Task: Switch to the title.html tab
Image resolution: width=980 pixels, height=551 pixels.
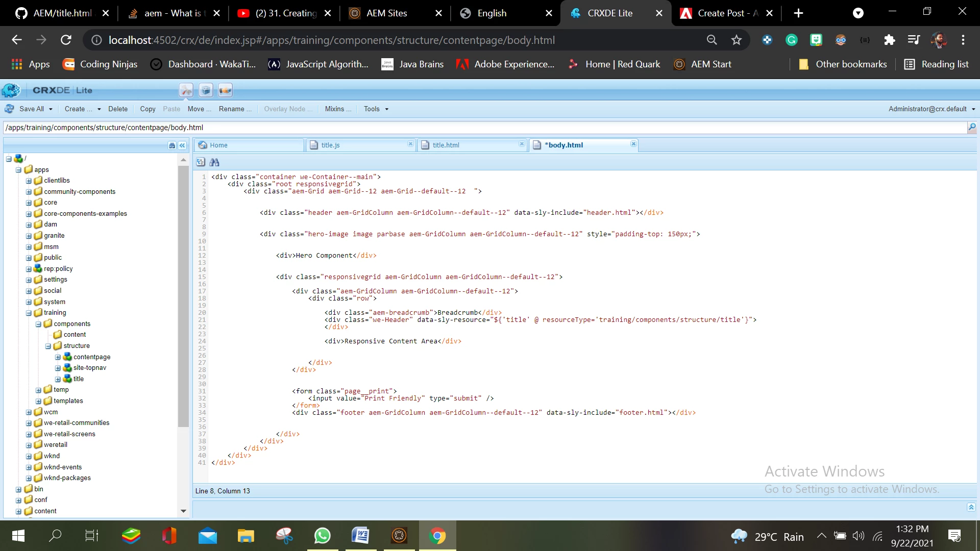Action: [446, 145]
